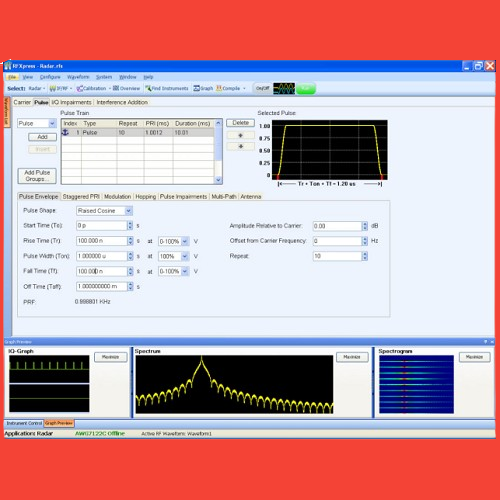Open the Multi-Path tab
The width and height of the screenshot is (500, 500).
click(x=224, y=197)
